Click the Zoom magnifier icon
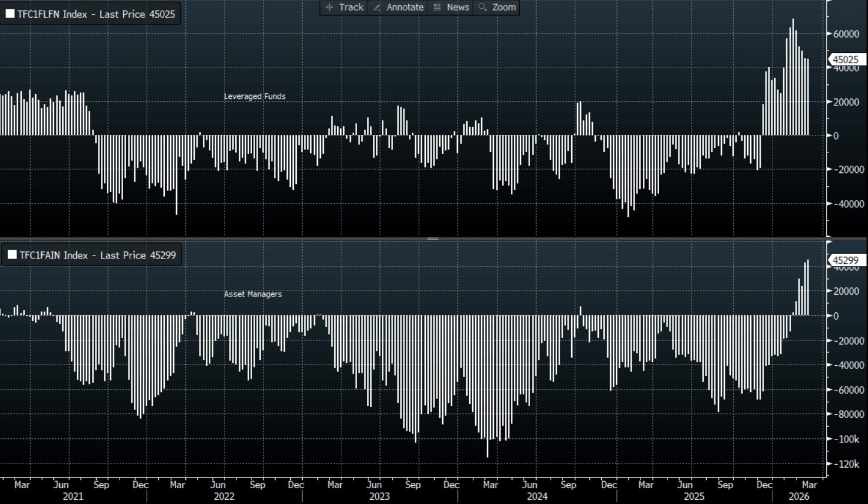 (x=483, y=7)
